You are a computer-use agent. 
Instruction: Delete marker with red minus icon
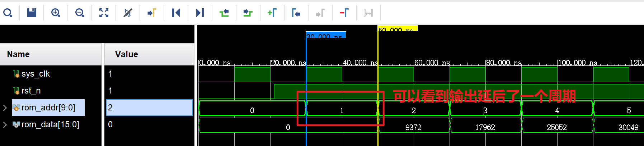point(344,13)
